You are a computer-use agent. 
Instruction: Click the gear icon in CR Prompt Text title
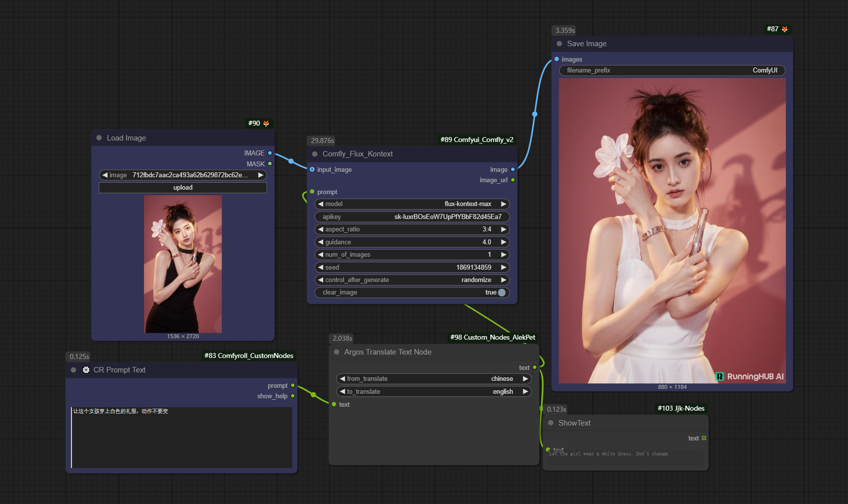pyautogui.click(x=86, y=370)
